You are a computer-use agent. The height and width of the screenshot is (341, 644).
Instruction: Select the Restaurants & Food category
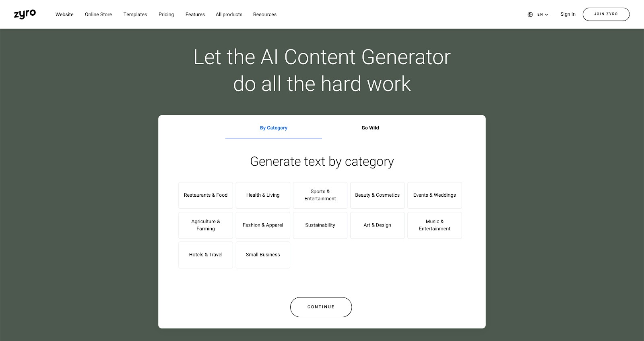206,195
